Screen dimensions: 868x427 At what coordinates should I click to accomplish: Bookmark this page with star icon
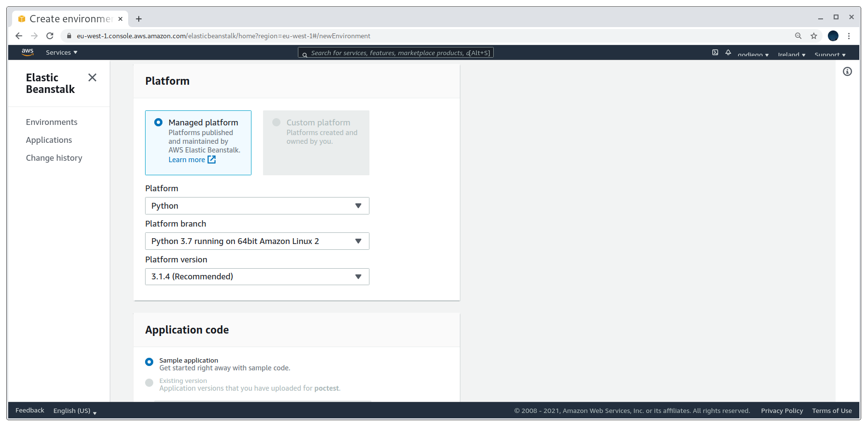(x=814, y=36)
